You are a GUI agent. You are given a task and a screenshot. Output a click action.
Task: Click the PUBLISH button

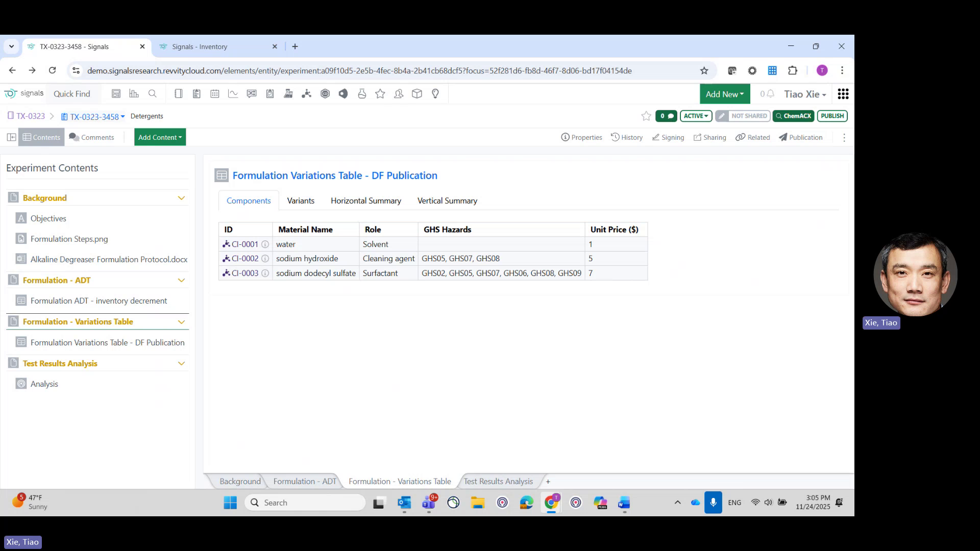coord(832,116)
